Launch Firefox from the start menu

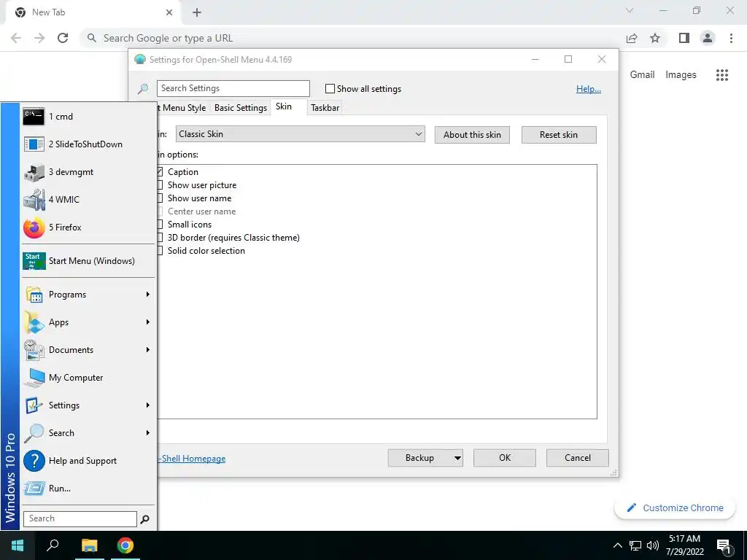[x=34, y=227]
